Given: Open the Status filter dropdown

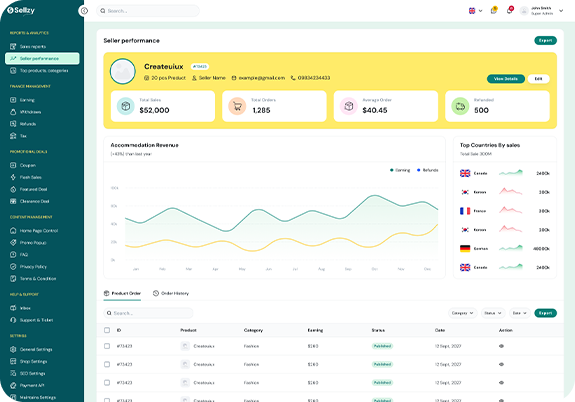Looking at the screenshot, I should point(493,313).
